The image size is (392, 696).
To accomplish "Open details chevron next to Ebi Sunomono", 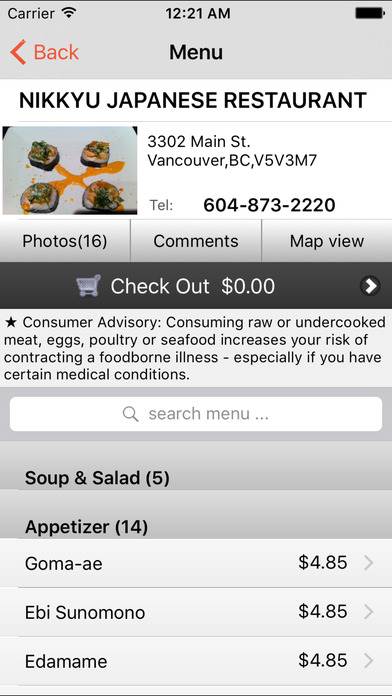I will (368, 612).
